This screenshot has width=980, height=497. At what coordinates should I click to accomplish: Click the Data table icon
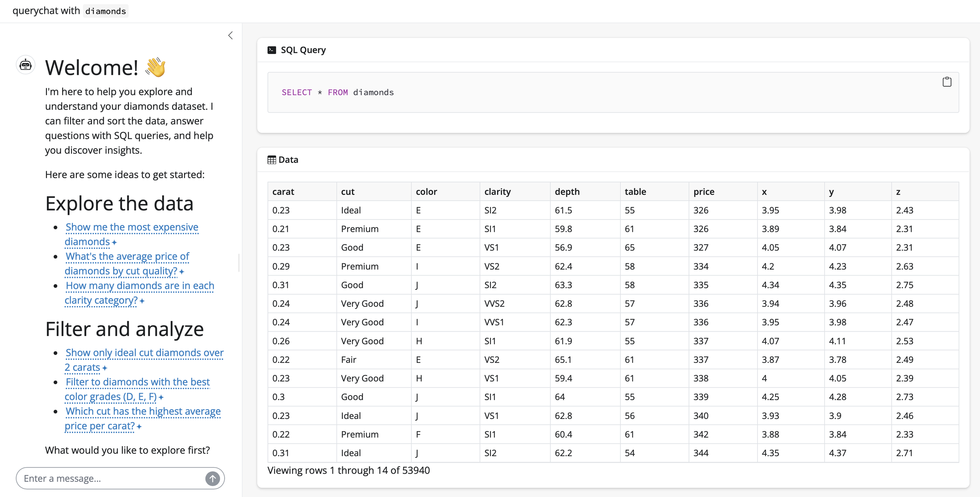[x=272, y=160]
